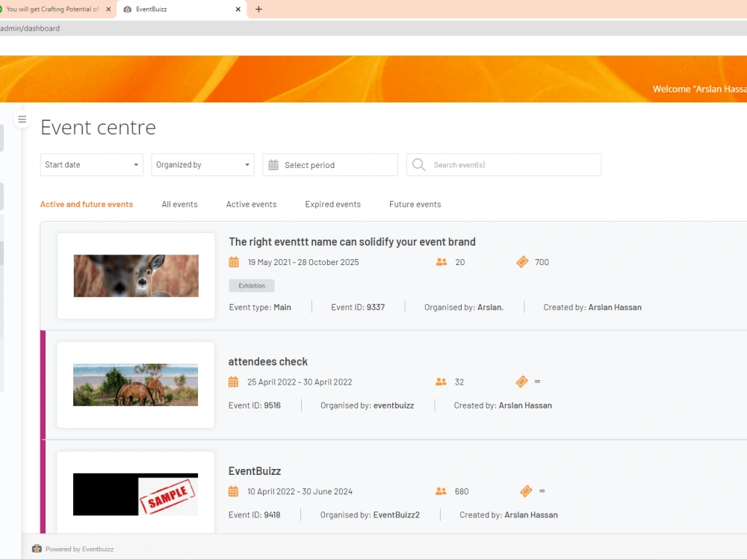747x560 pixels.
Task: Click the Exhibition tag badge
Action: tap(252, 286)
